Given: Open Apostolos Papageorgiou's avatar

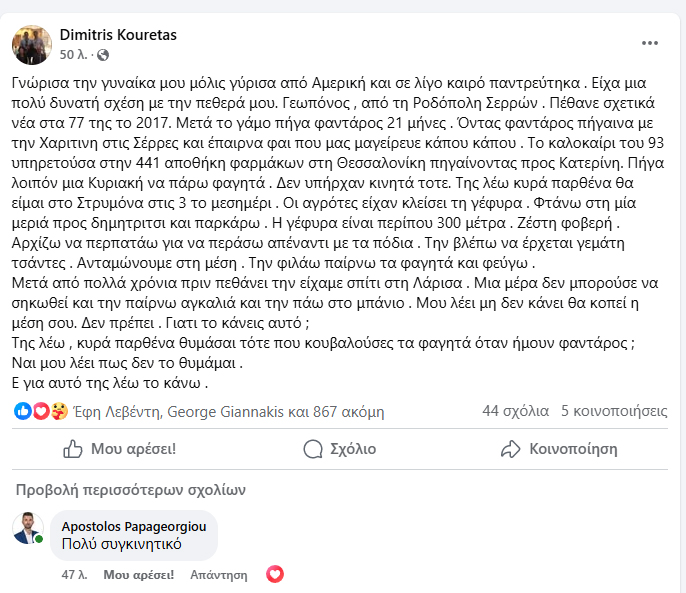Looking at the screenshot, I should click(x=28, y=527).
